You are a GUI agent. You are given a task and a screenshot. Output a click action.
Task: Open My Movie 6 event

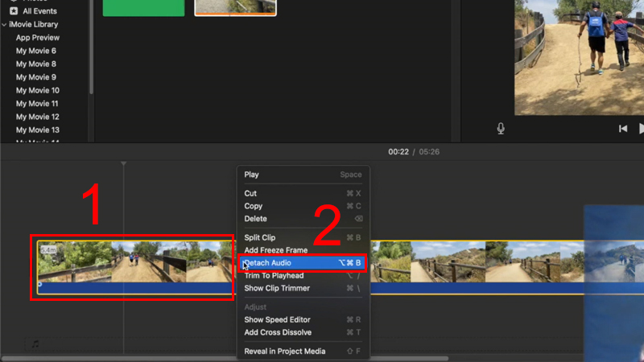pyautogui.click(x=36, y=51)
